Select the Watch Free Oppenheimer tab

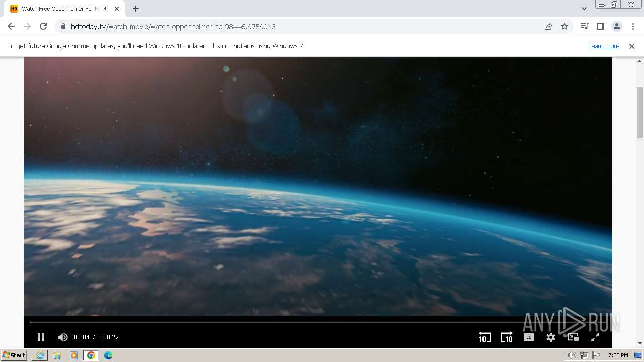(65, 9)
